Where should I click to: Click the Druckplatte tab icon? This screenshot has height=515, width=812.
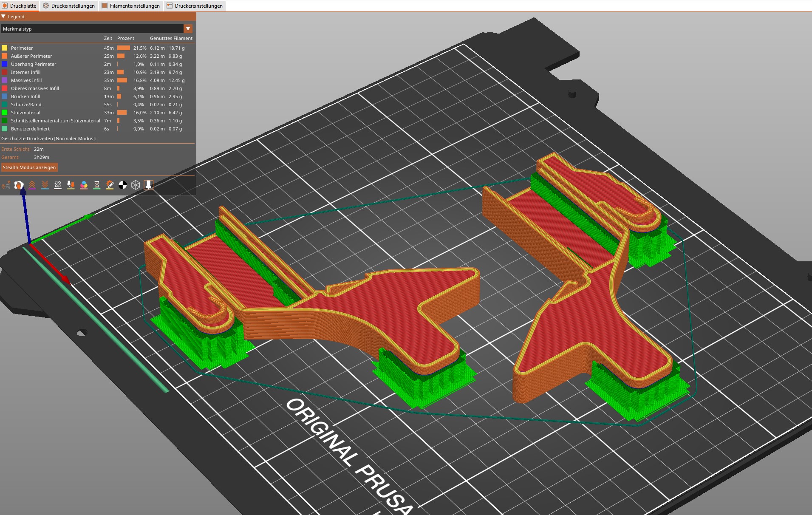pos(5,6)
